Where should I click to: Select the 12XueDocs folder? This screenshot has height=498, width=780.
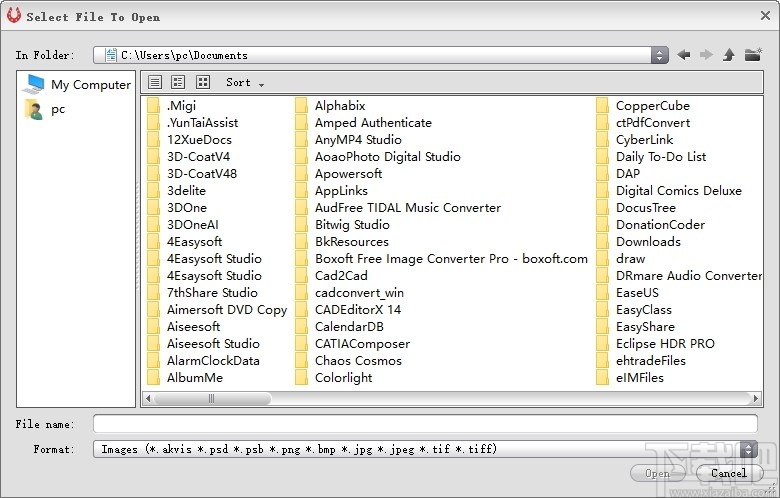(190, 140)
